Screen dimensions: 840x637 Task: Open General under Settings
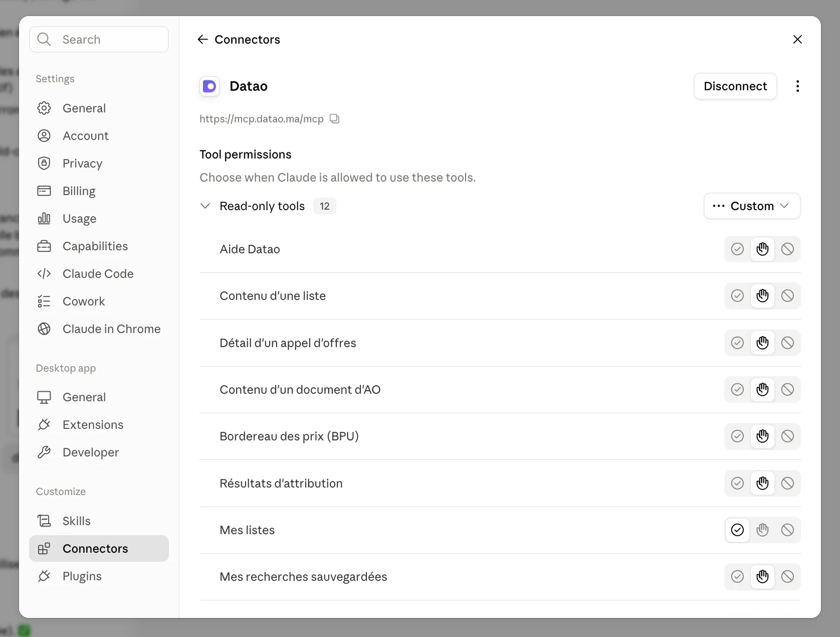99,108
